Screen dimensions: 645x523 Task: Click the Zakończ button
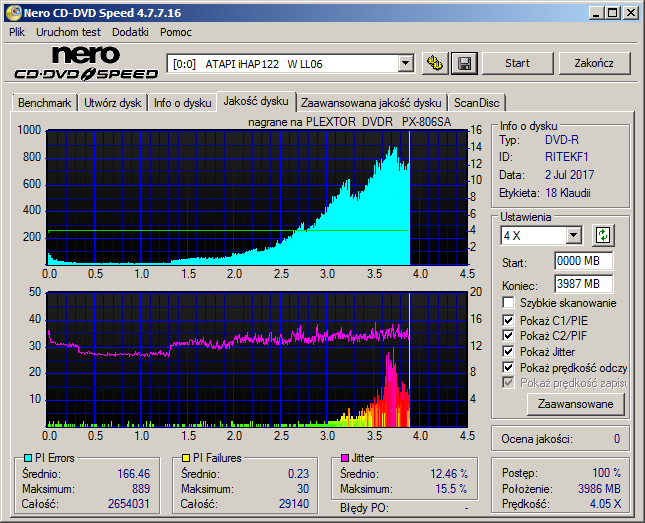[594, 63]
